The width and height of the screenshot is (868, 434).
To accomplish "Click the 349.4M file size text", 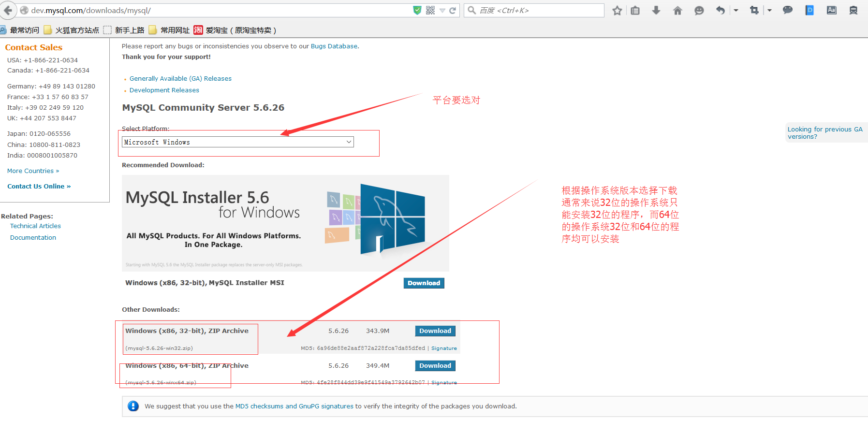I will [378, 366].
